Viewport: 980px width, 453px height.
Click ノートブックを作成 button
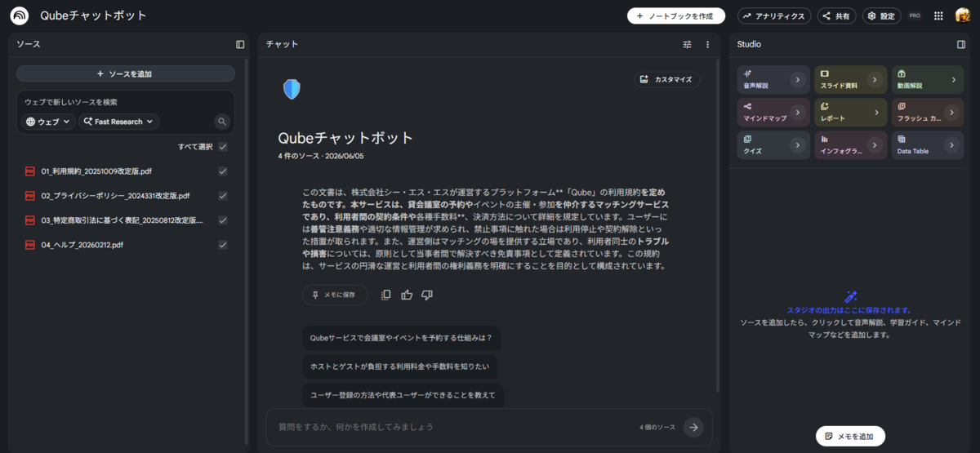[x=675, y=16]
